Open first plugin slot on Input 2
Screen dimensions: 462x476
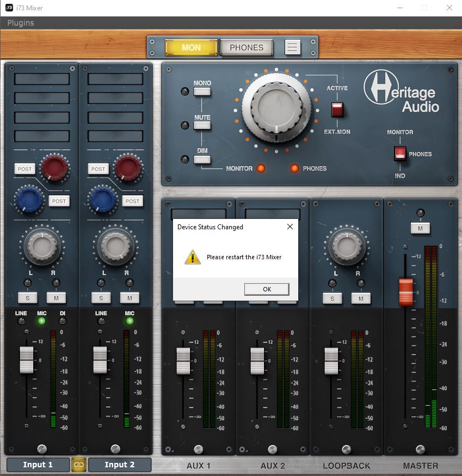tap(115, 79)
